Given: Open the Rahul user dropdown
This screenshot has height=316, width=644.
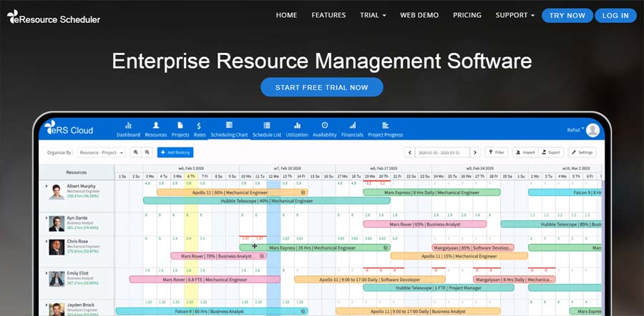Looking at the screenshot, I should [575, 129].
